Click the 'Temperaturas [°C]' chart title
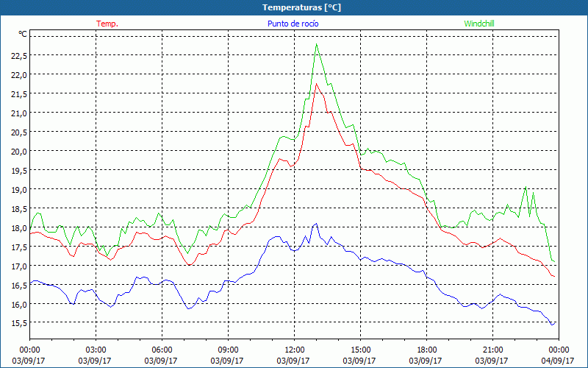Screen dimensions: 588x368 301,7
